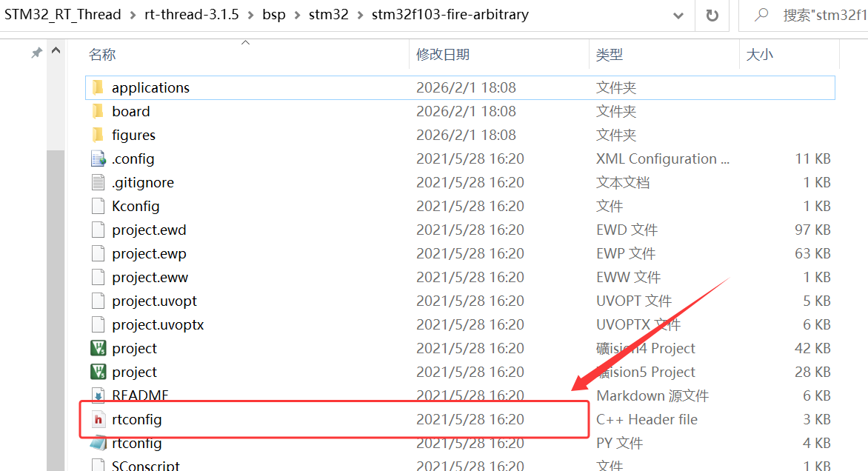The image size is (868, 471).
Task: Select the project.uvoptx file name
Action: pos(158,325)
